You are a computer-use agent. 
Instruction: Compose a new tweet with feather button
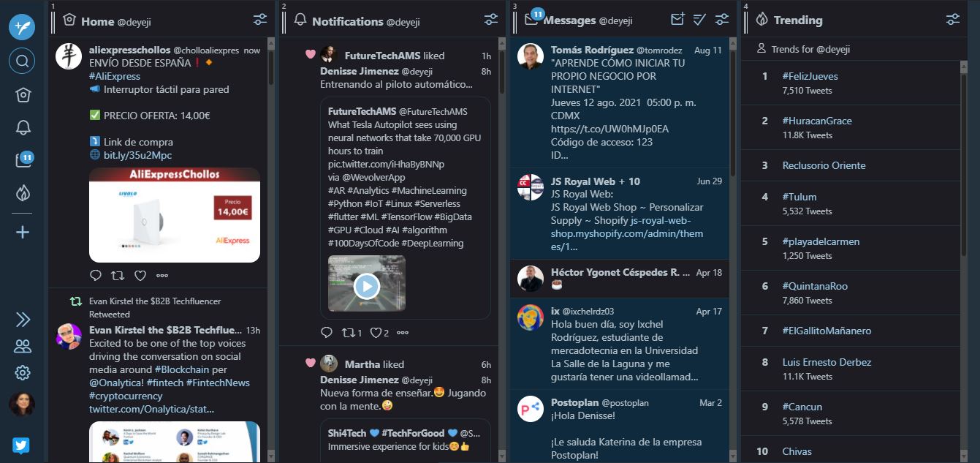22,27
